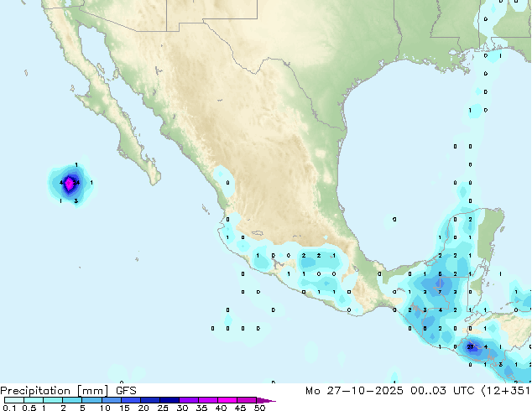Pick the 25–30 mm navy legend swatch
This screenshot has height=411, width=532.
170,400
